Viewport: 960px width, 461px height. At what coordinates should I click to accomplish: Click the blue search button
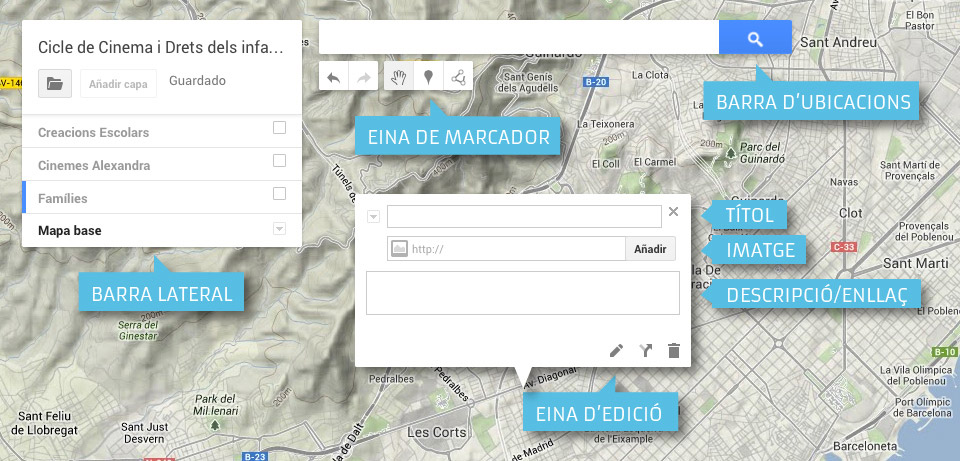point(755,38)
